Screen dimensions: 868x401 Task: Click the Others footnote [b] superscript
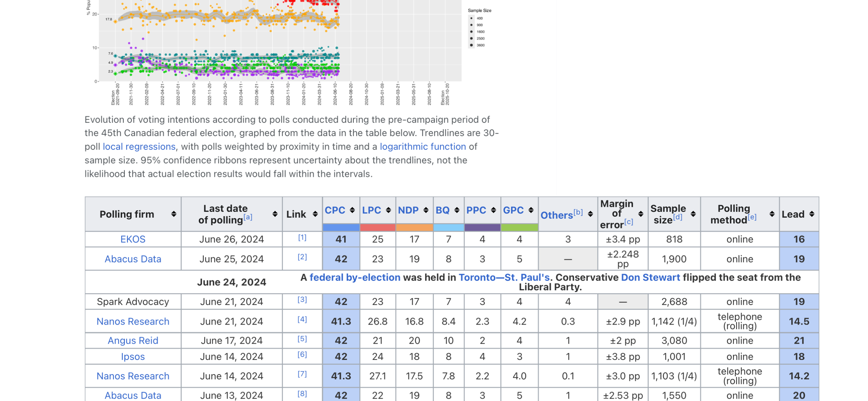[578, 212]
